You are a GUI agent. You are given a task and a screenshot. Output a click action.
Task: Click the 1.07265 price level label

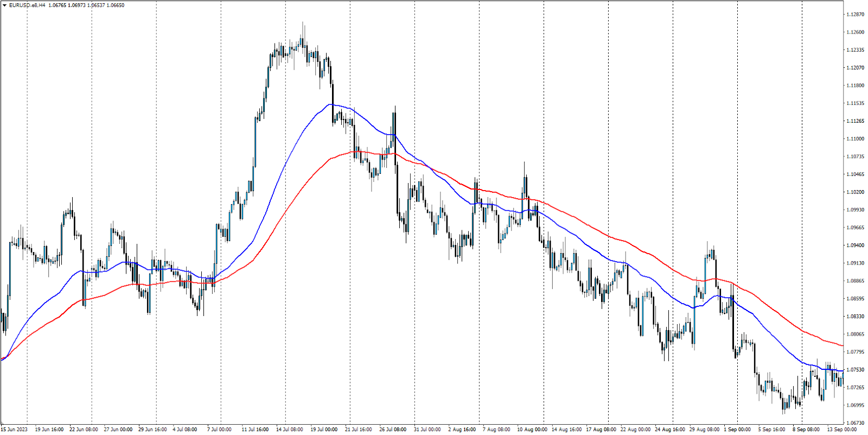point(856,388)
